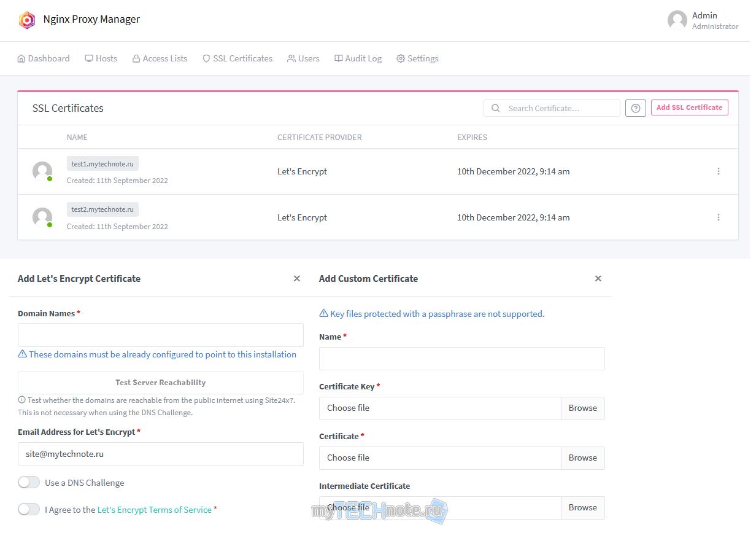Browse for the Certificate file
This screenshot has height=538, width=756.
coord(583,458)
